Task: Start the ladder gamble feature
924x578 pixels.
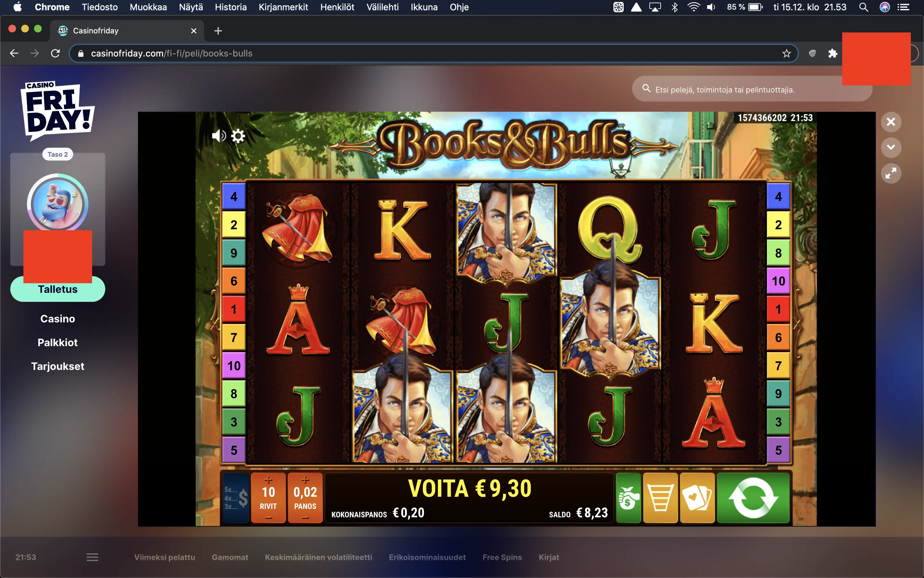Action: pyautogui.click(x=661, y=498)
